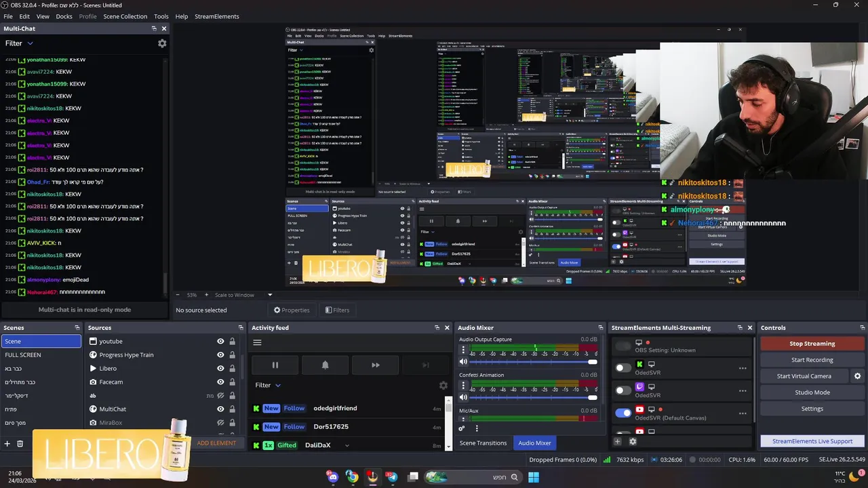Open Audio Mixer menu dots beside gears

[x=477, y=428]
